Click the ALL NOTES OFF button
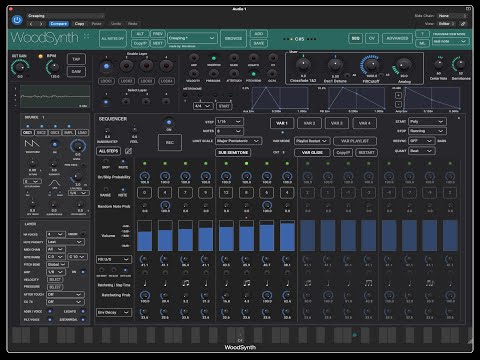 point(113,39)
